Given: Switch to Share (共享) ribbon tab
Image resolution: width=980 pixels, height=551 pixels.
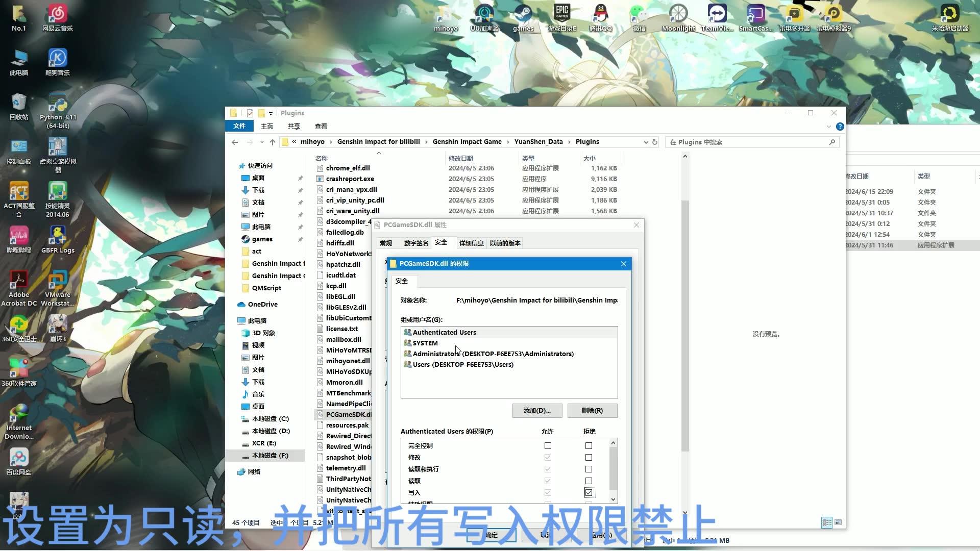Looking at the screenshot, I should [293, 126].
